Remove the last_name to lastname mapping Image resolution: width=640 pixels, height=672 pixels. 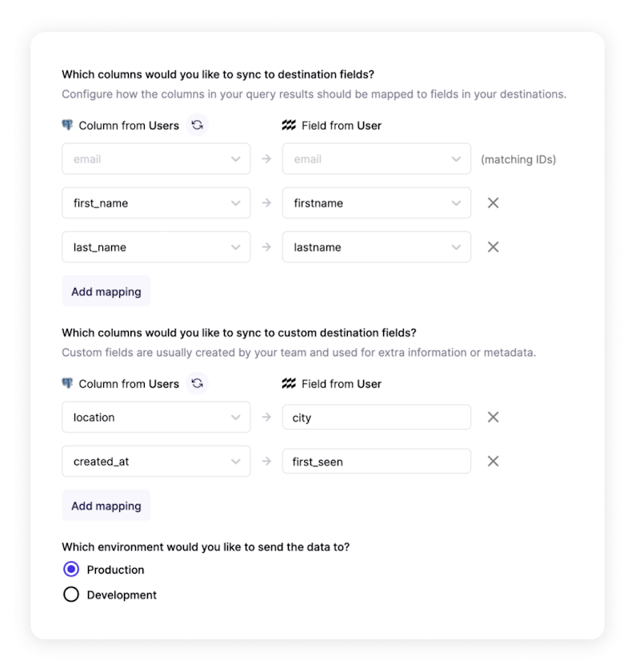pyautogui.click(x=493, y=247)
